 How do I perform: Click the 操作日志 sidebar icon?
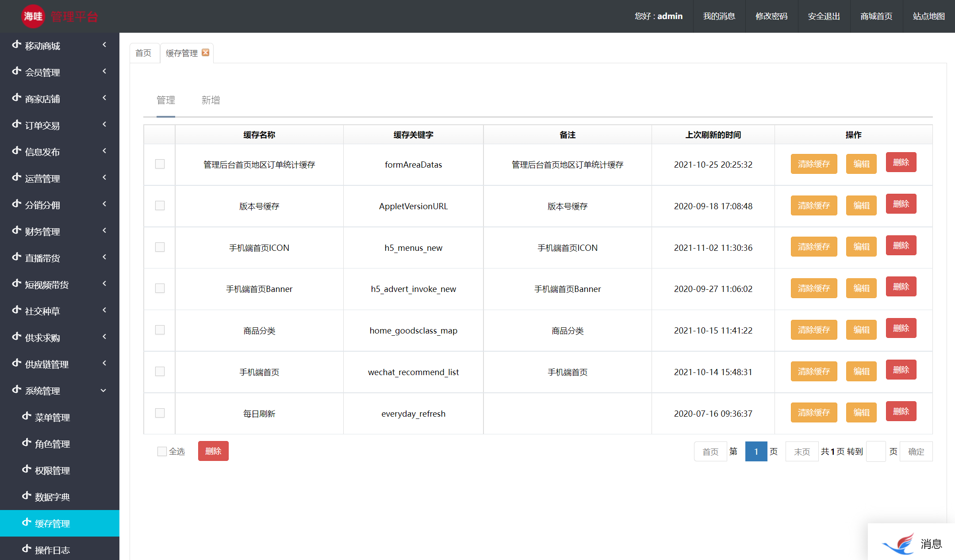(x=26, y=549)
